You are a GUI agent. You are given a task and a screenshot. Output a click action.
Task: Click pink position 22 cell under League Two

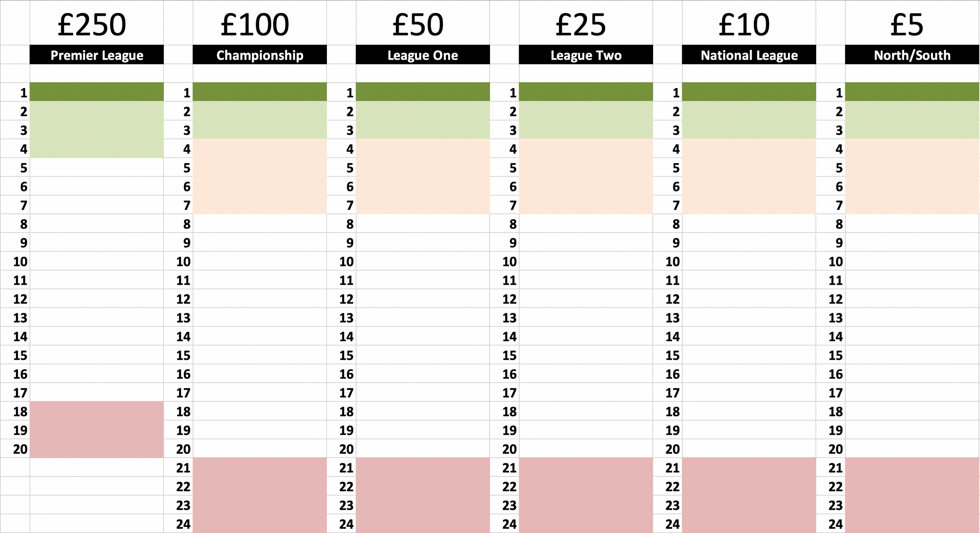pos(586,486)
